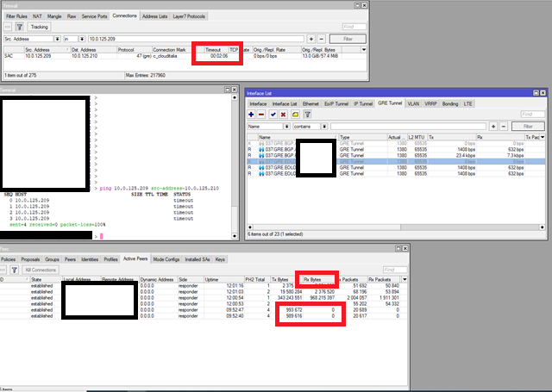Image resolution: width=552 pixels, height=392 pixels.
Task: Expand column chooser arrow in Connections table header
Action: point(364,50)
